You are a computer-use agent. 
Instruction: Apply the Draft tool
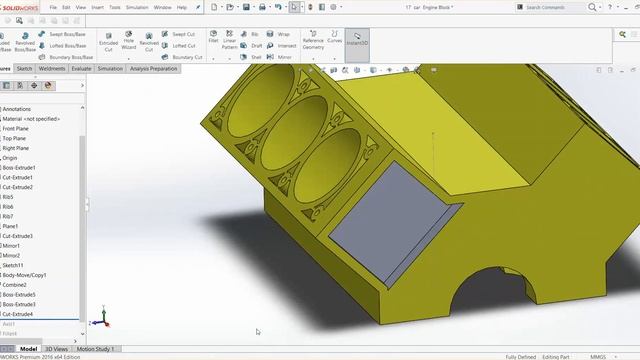pos(251,46)
